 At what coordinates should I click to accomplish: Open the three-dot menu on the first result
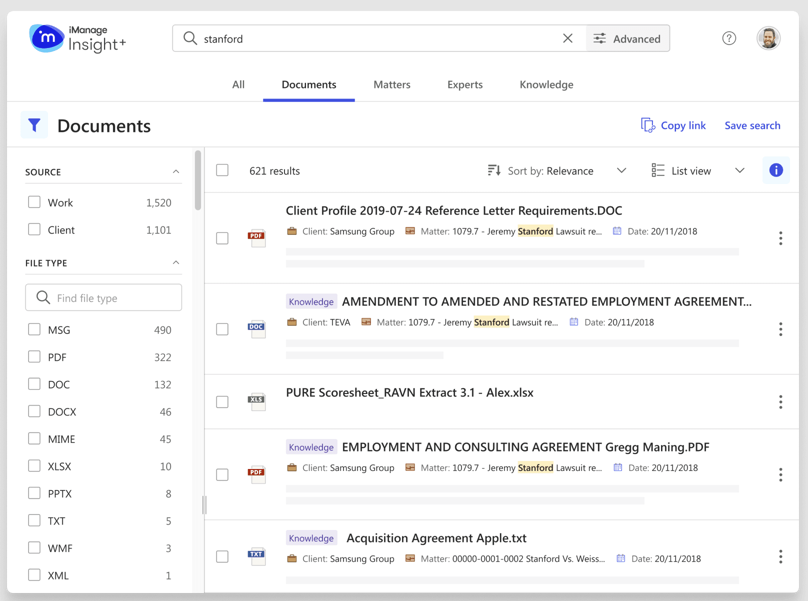tap(781, 238)
